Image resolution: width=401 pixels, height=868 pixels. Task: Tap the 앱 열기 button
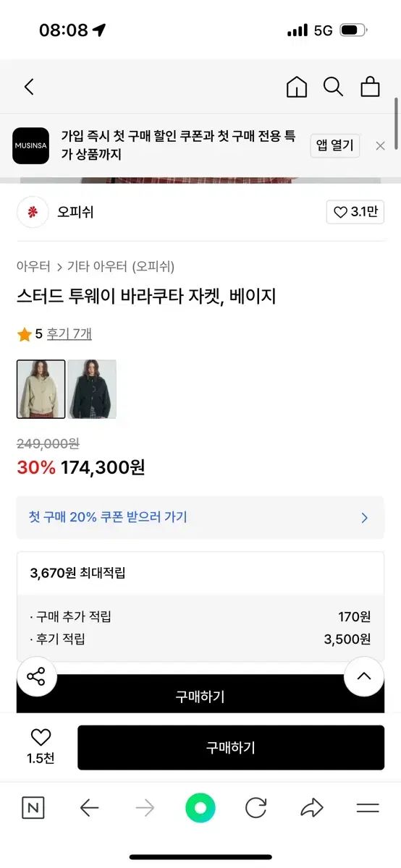point(335,145)
